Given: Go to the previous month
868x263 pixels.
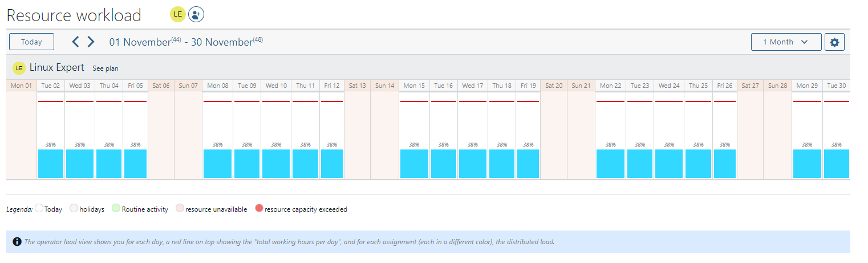Looking at the screenshot, I should click(75, 42).
